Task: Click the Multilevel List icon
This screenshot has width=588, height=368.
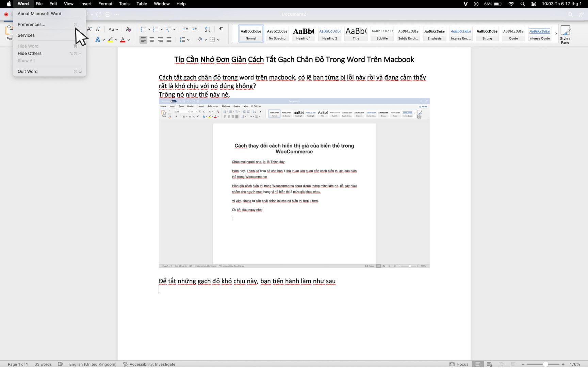Action: pos(168,29)
